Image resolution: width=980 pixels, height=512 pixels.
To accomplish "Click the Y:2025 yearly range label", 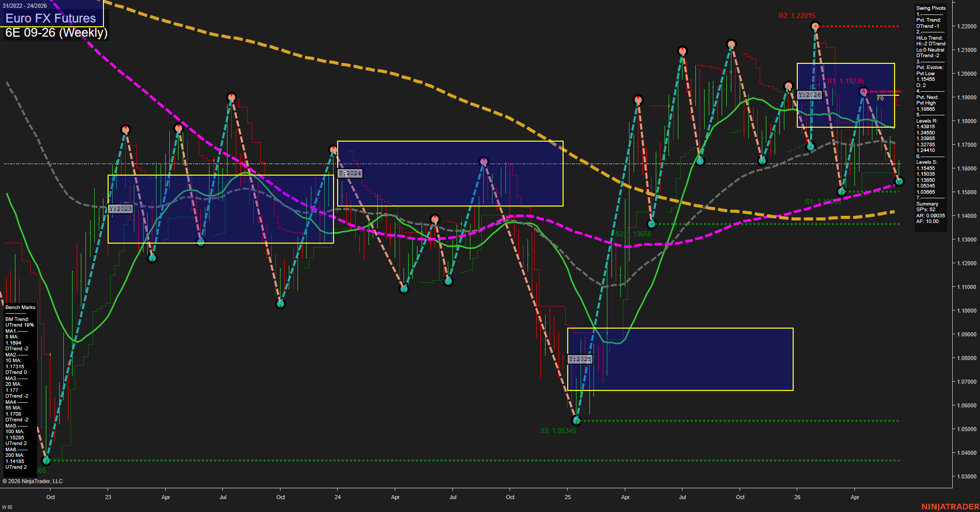I will click(580, 359).
